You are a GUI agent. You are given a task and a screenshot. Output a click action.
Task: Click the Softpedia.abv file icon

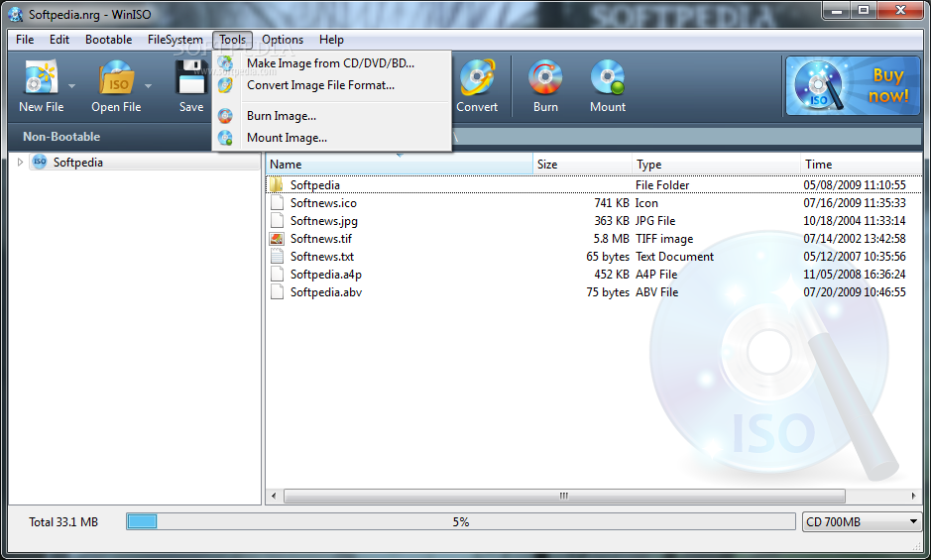point(276,291)
